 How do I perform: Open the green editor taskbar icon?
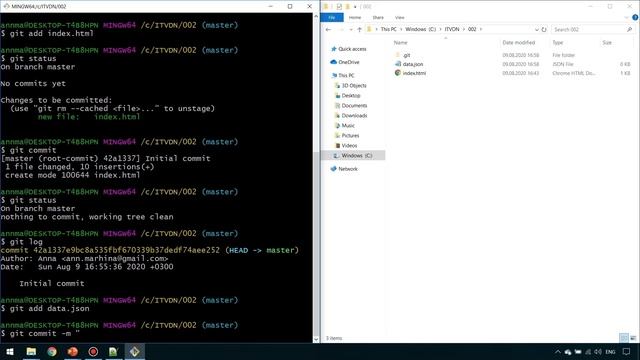pyautogui.click(x=113, y=351)
